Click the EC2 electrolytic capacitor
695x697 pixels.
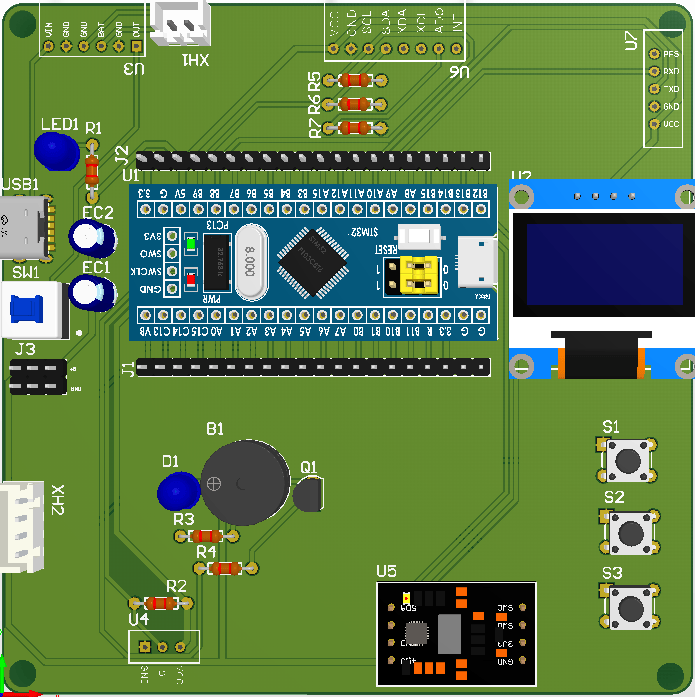(92, 239)
